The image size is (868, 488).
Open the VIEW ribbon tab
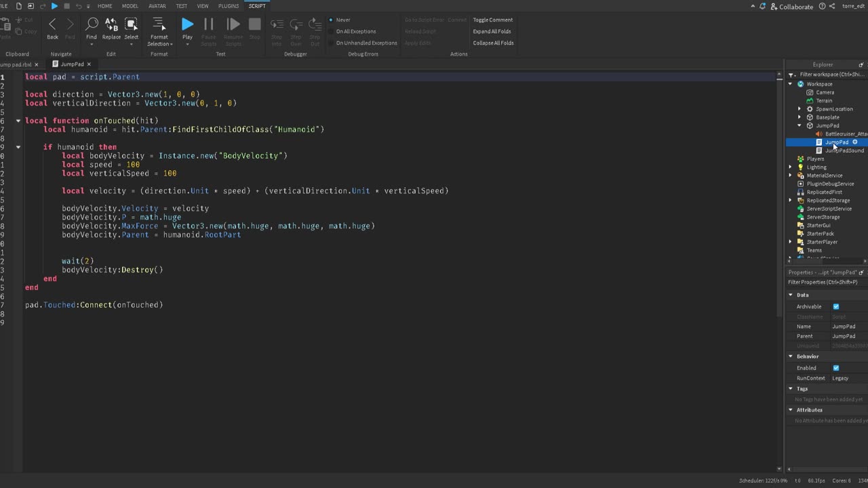(203, 6)
